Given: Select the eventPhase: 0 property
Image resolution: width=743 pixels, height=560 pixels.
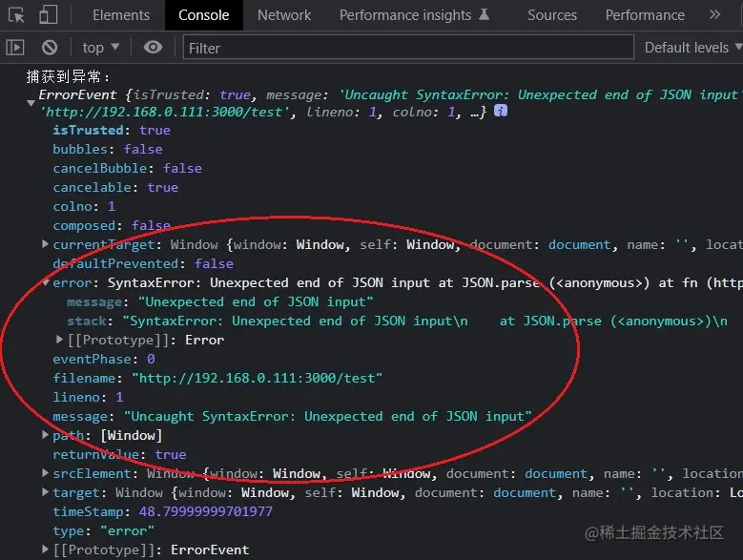Looking at the screenshot, I should coord(104,359).
